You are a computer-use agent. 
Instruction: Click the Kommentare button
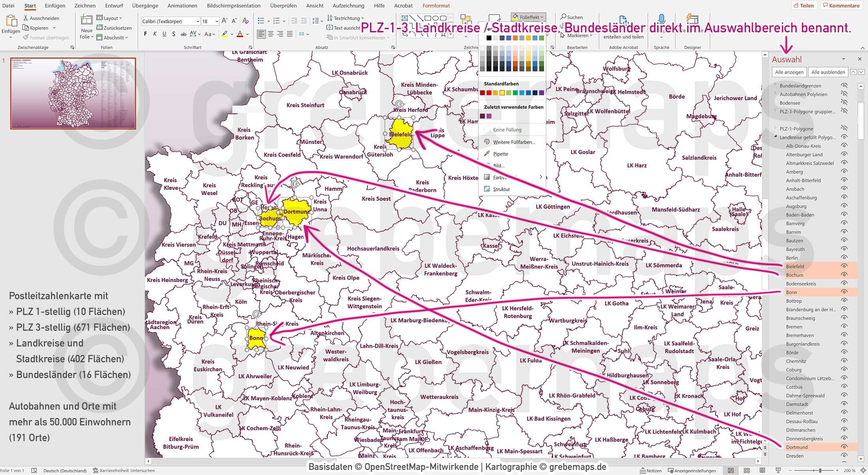[841, 6]
